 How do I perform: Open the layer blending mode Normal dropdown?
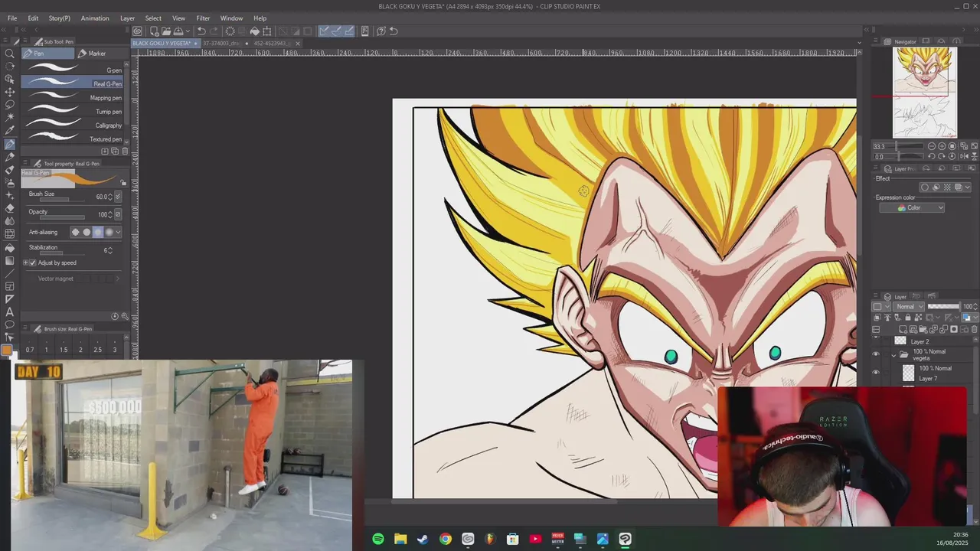pos(910,307)
